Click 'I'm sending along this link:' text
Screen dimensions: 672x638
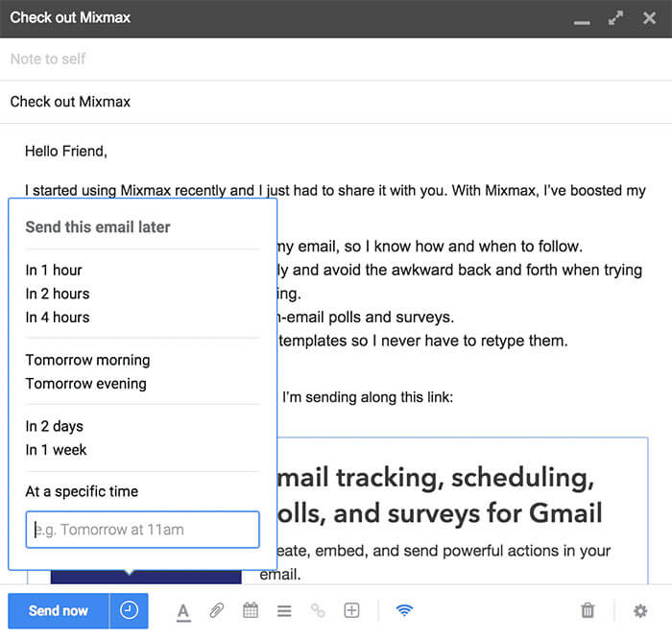click(x=368, y=397)
